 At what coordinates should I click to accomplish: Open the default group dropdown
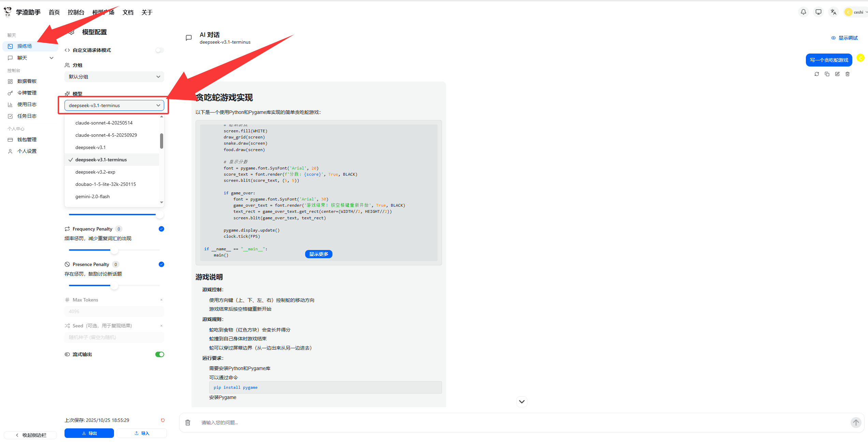click(114, 77)
